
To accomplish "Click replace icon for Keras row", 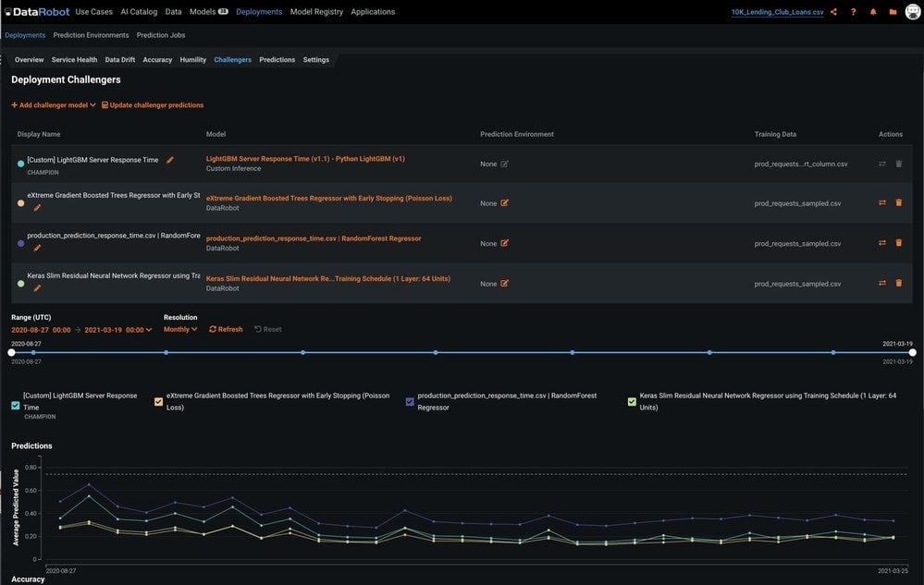I will coord(882,283).
